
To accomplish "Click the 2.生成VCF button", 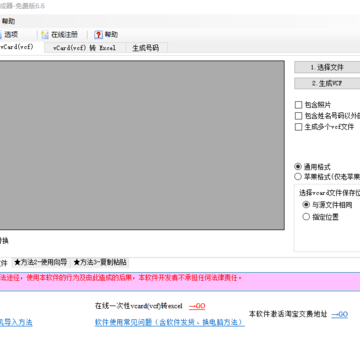I will pyautogui.click(x=327, y=83).
